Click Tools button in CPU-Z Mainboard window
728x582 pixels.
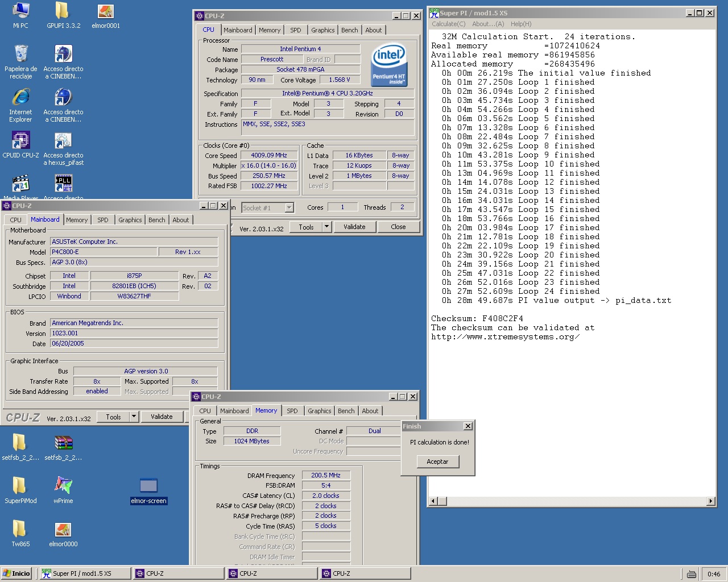coord(113,417)
